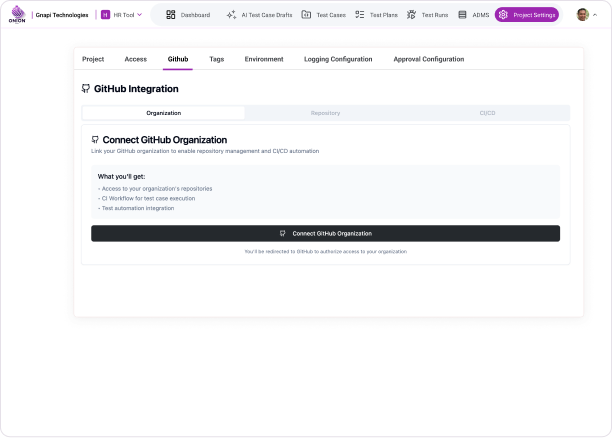Expand the user account menu chevron
The width and height of the screenshot is (612, 438).
(x=595, y=15)
